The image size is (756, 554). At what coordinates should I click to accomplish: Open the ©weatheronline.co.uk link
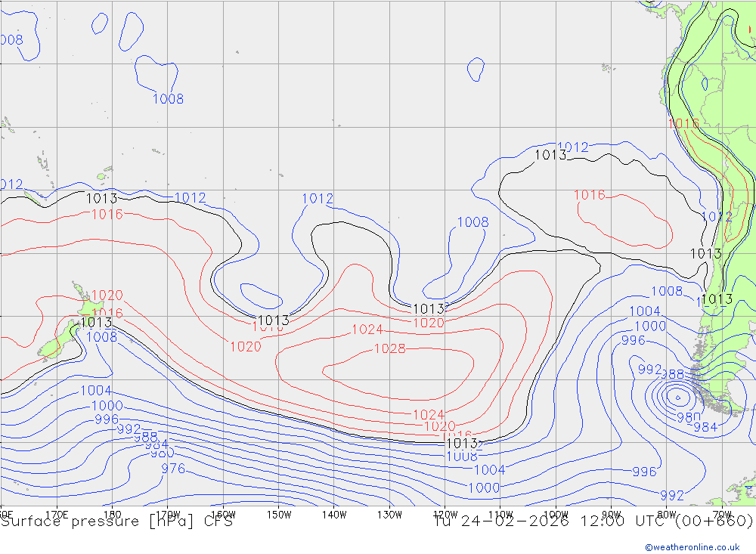pos(692,547)
